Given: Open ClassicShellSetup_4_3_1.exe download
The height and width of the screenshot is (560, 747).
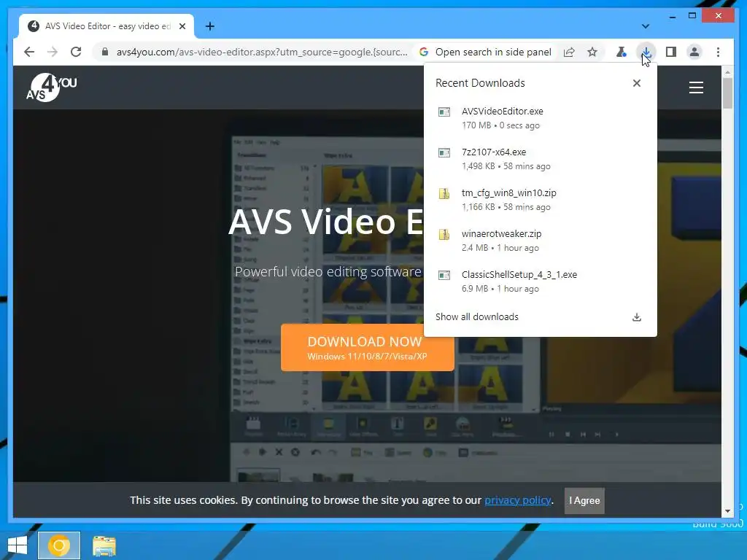Looking at the screenshot, I should [x=540, y=281].
